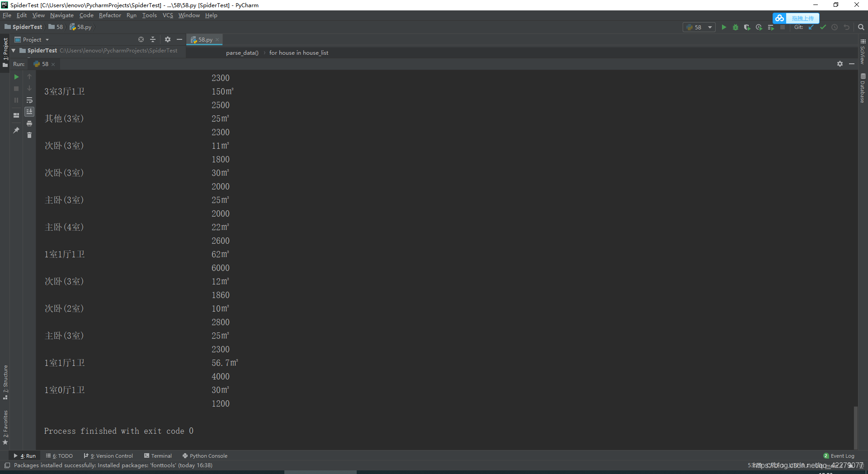Open the File menu
The width and height of the screenshot is (868, 474).
pyautogui.click(x=7, y=15)
